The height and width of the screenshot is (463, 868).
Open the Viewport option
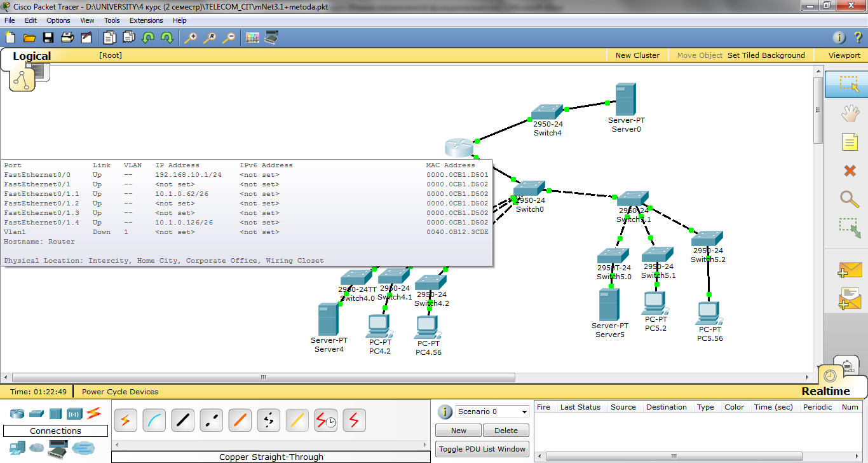[x=844, y=55]
